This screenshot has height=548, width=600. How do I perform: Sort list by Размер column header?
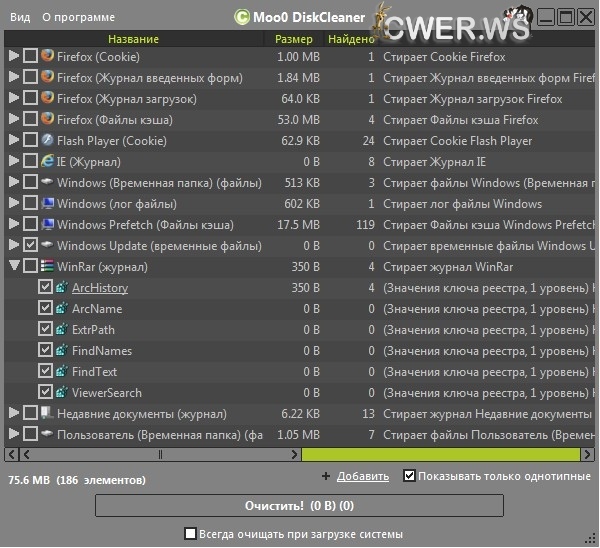(294, 39)
